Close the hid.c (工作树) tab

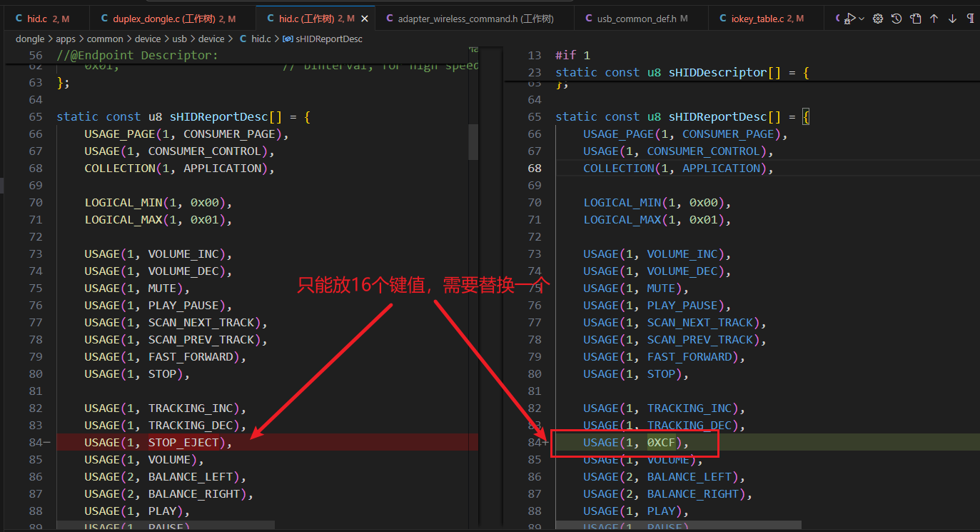[365, 19]
